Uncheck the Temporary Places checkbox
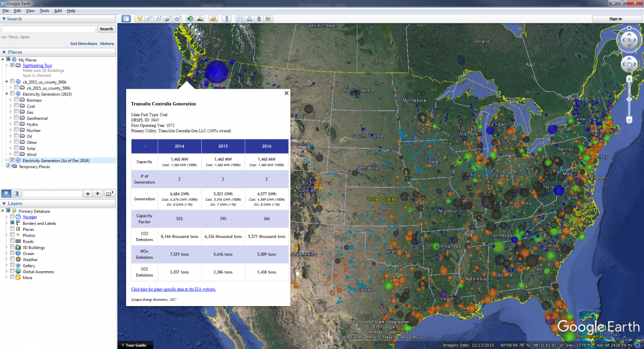Screen dimensions: 644x349 pos(8,166)
